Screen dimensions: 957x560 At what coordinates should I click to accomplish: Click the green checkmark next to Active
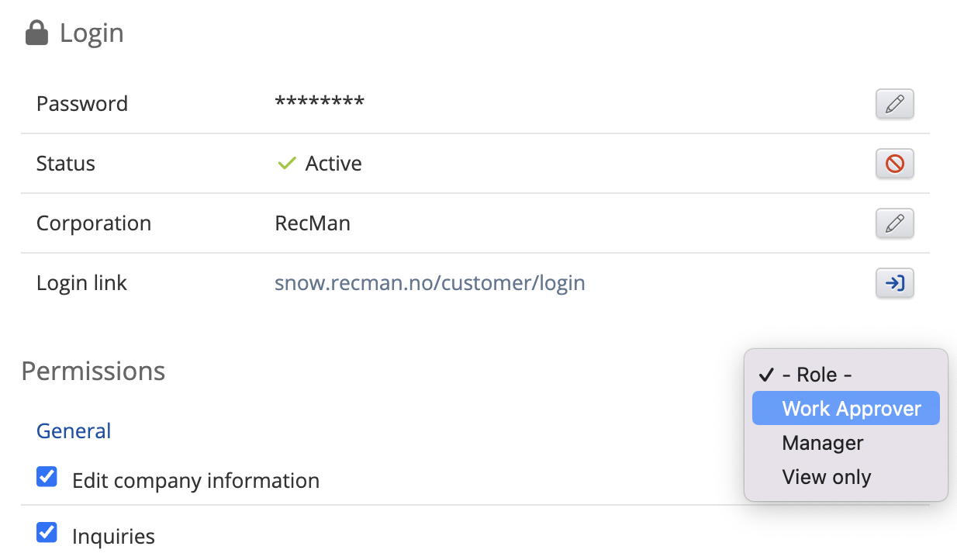(287, 164)
